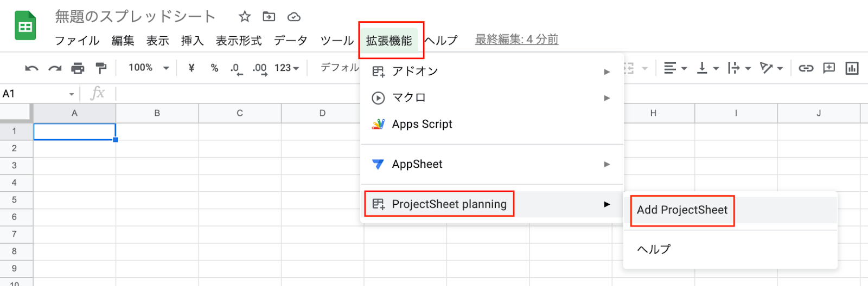The width and height of the screenshot is (868, 286).
Task: Open the ヘルプ menu in menu bar
Action: tap(441, 41)
